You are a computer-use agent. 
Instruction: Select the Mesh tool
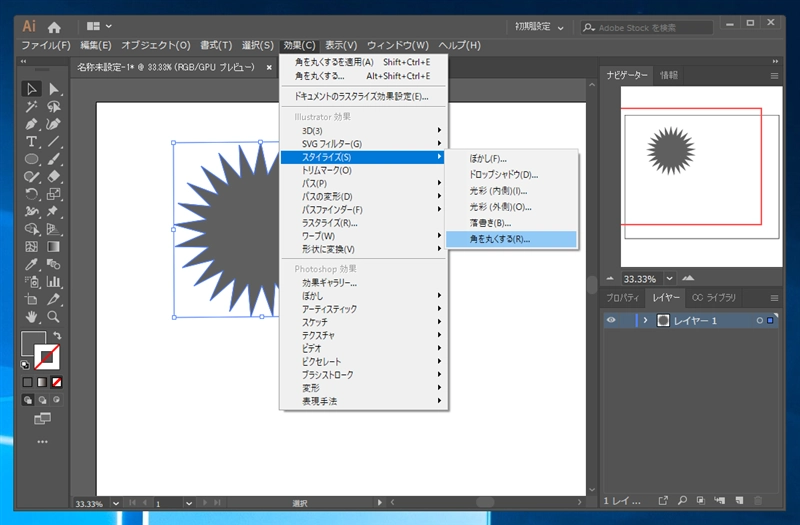[31, 246]
